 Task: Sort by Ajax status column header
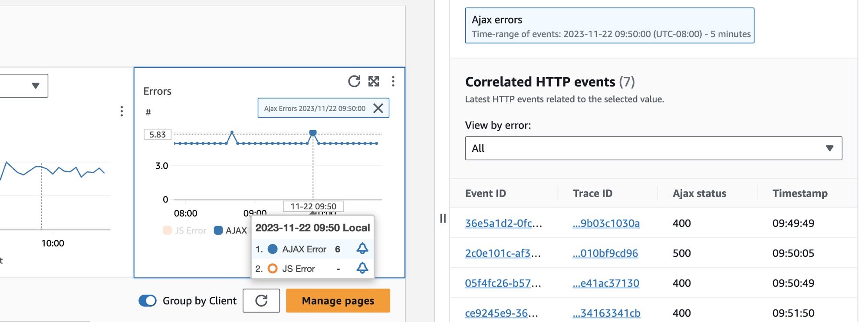coord(699,194)
